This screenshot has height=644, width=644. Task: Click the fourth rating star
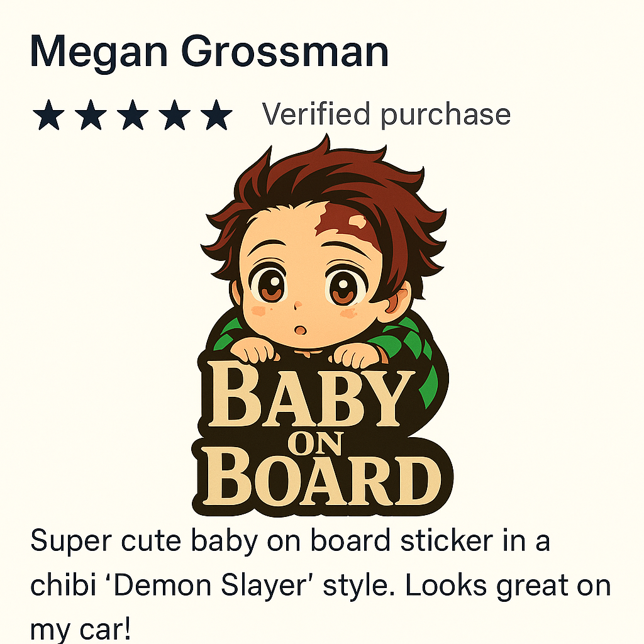point(175,115)
